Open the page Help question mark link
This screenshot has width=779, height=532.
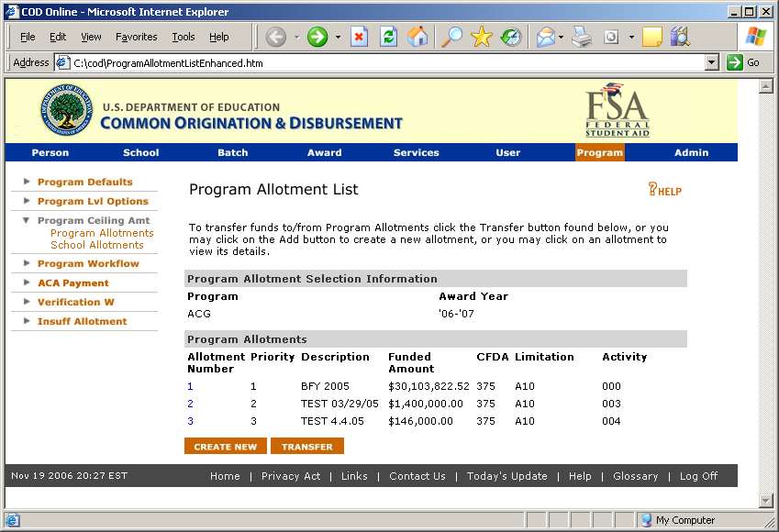[x=665, y=191]
